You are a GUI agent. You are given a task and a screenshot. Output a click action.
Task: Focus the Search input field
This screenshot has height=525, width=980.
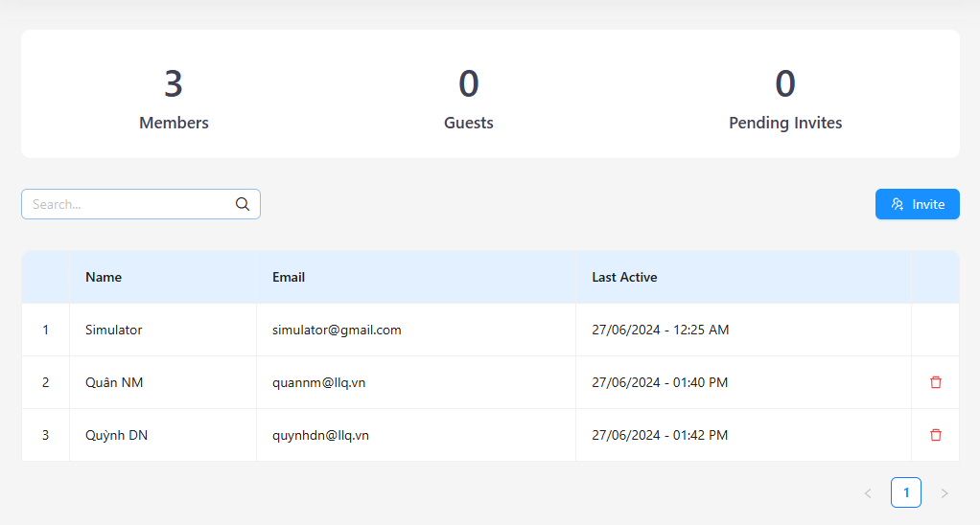[x=141, y=204]
